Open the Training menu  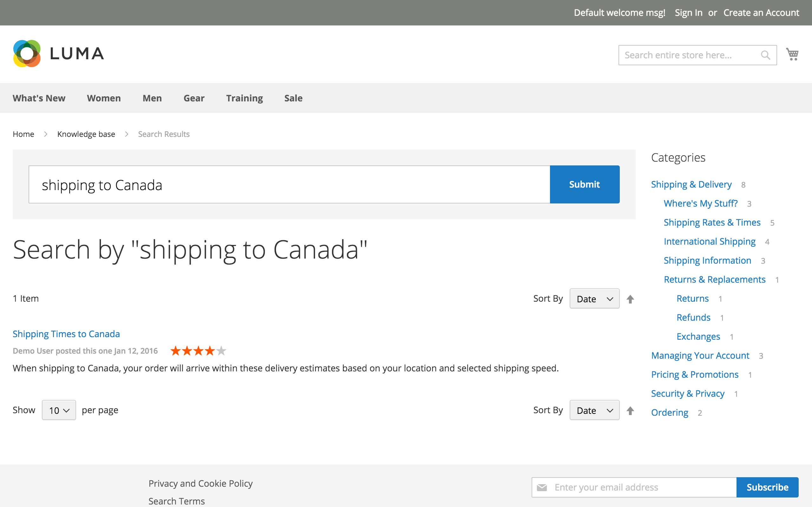[x=244, y=98]
